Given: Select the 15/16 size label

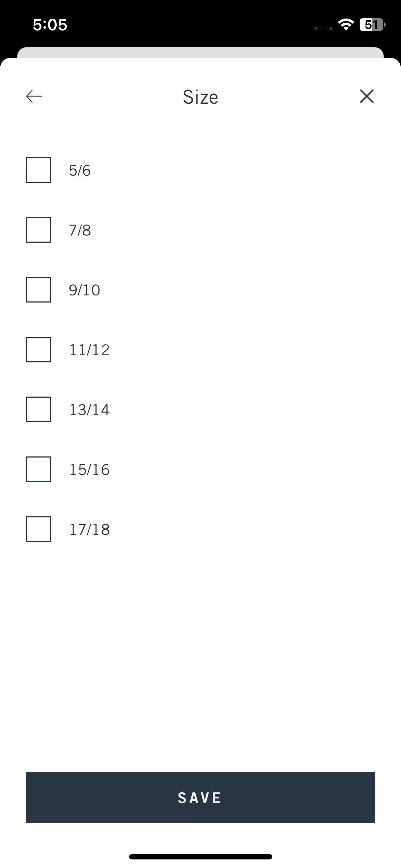Looking at the screenshot, I should click(89, 470).
